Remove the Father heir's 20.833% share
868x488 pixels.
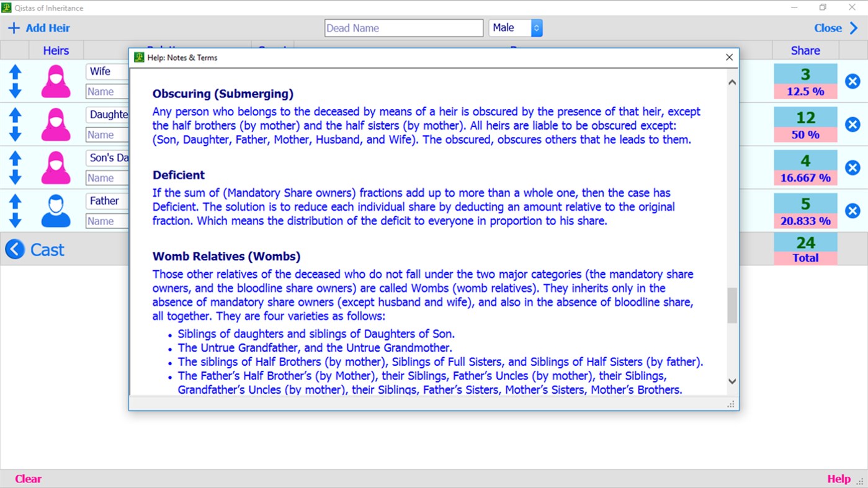click(852, 210)
